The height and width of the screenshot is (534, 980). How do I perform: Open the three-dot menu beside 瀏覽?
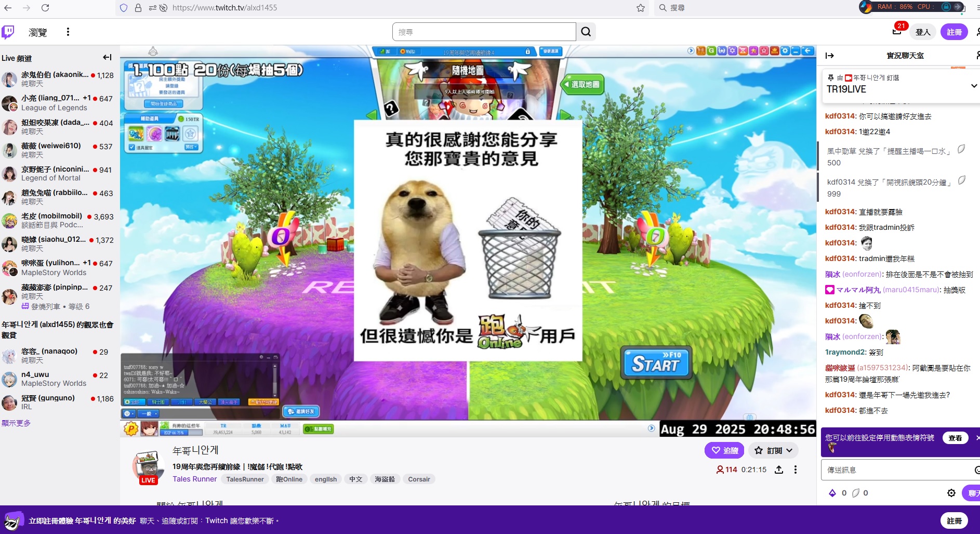click(68, 32)
